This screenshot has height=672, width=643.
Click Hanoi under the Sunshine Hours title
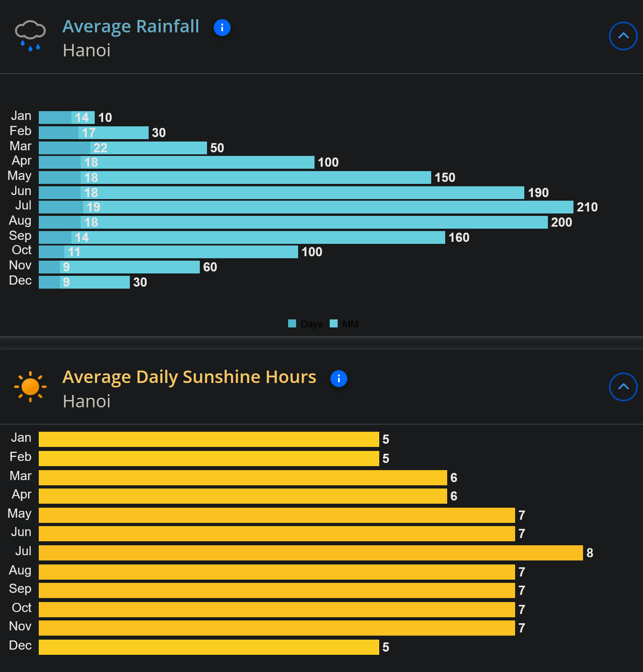click(x=87, y=401)
